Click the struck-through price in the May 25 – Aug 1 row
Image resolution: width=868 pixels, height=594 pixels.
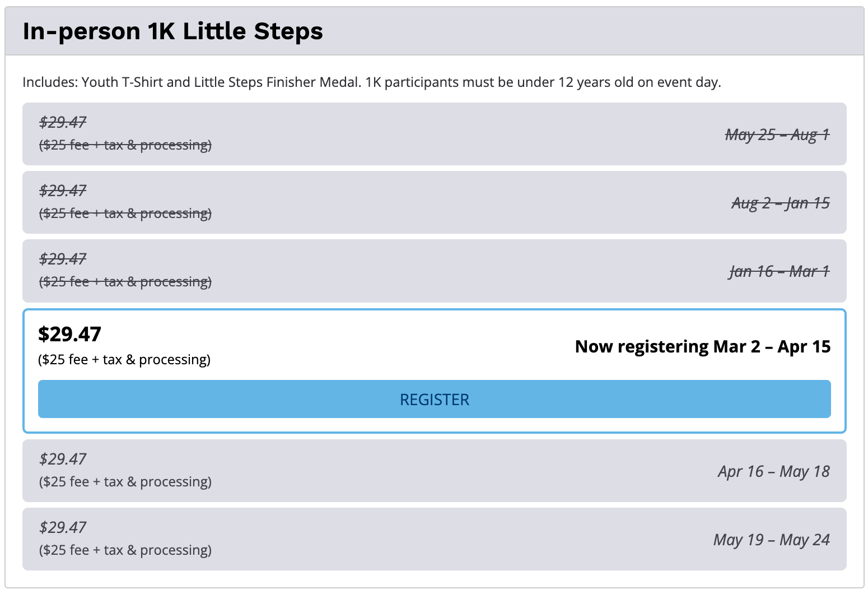pos(63,122)
